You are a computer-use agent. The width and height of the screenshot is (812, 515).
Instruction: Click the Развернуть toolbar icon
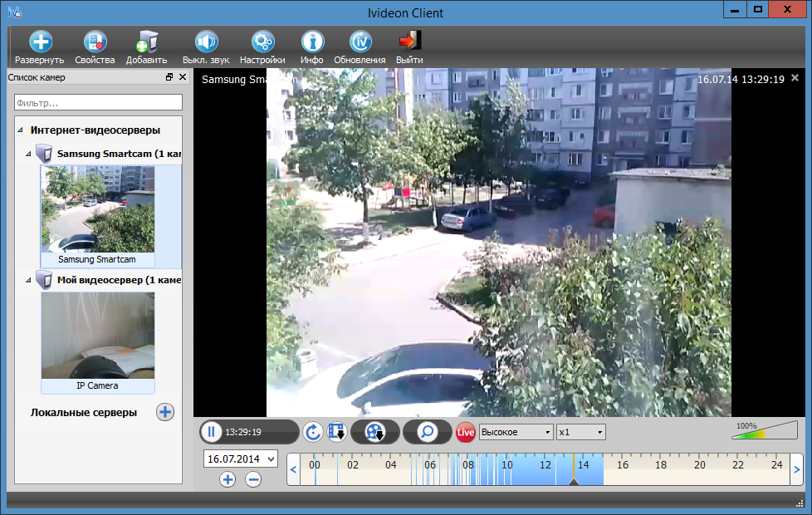(x=40, y=42)
